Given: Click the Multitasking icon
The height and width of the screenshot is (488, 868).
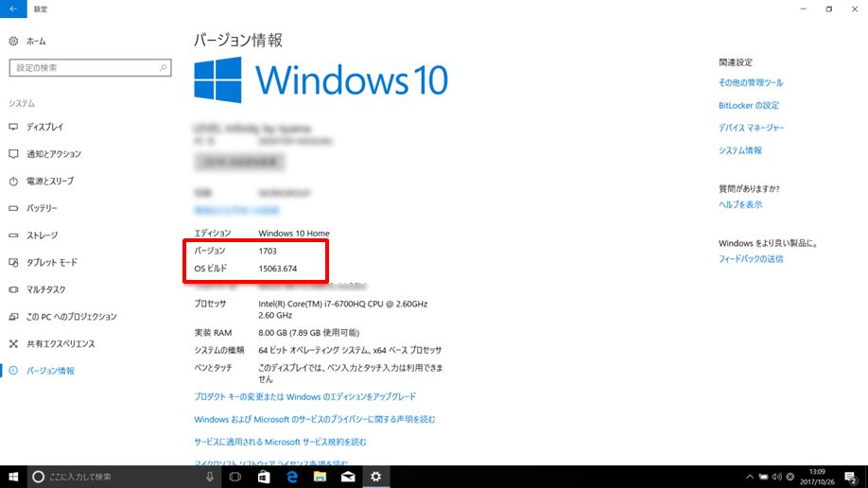Looking at the screenshot, I should (13, 289).
